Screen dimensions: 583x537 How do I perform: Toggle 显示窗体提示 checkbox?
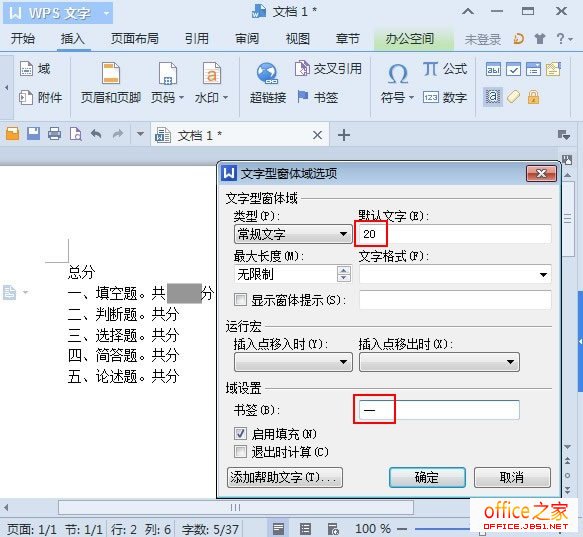240,299
